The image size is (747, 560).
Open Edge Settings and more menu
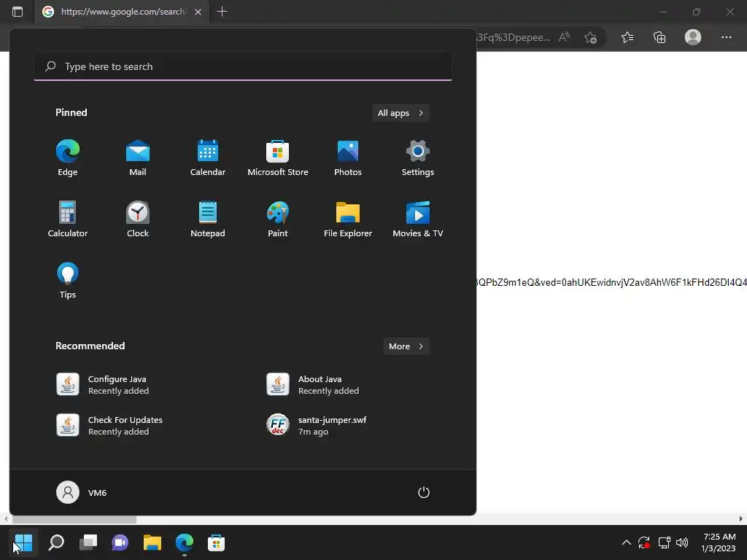click(726, 37)
